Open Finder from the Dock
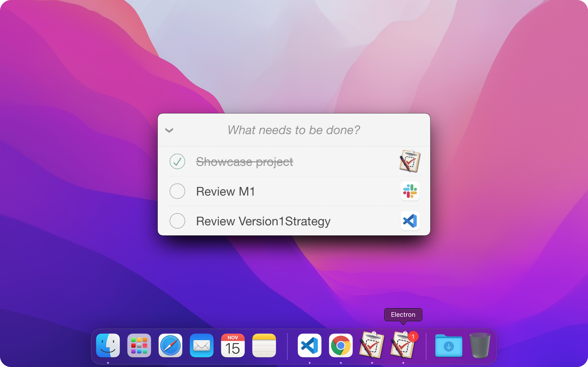 point(108,345)
